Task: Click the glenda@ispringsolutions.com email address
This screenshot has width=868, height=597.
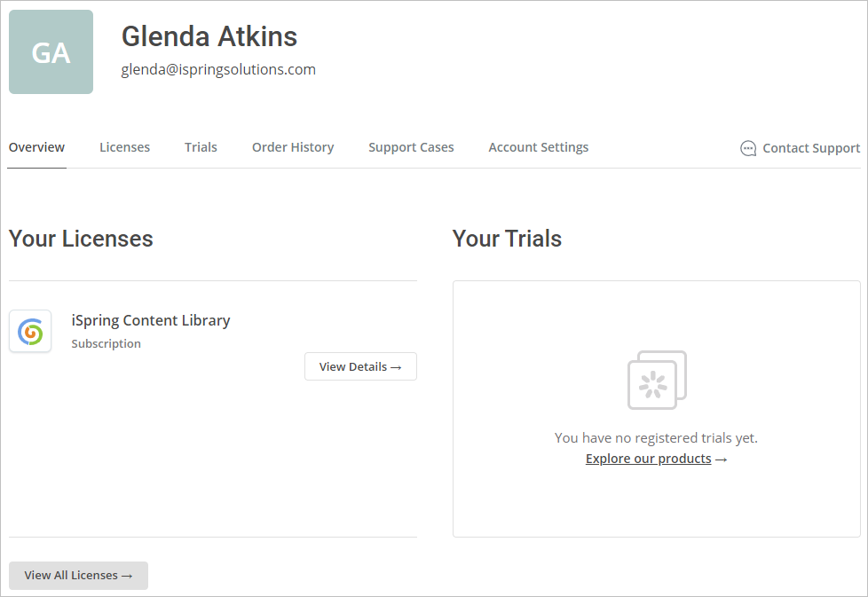Action: tap(218, 70)
